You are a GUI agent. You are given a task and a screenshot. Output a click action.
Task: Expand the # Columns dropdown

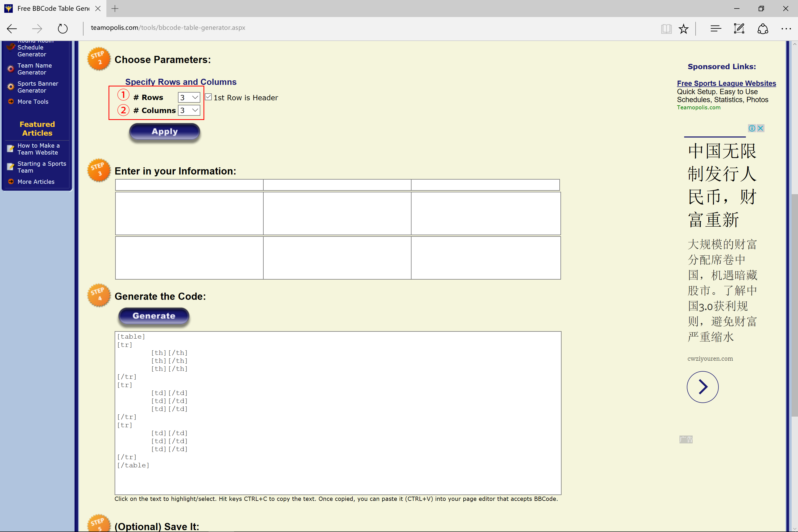189,110
